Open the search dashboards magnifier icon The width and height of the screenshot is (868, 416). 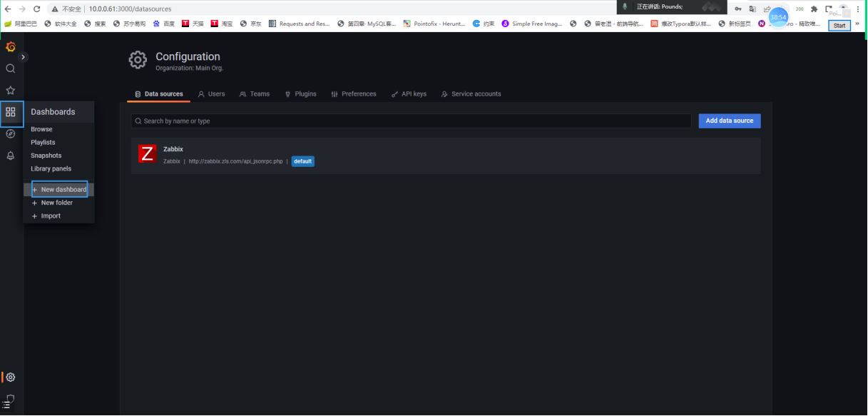click(x=11, y=69)
